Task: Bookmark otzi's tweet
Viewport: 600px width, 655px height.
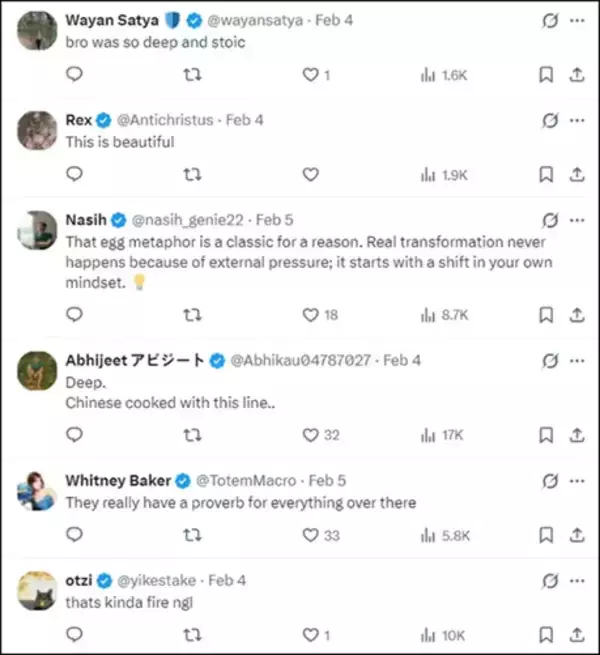Action: [546, 635]
